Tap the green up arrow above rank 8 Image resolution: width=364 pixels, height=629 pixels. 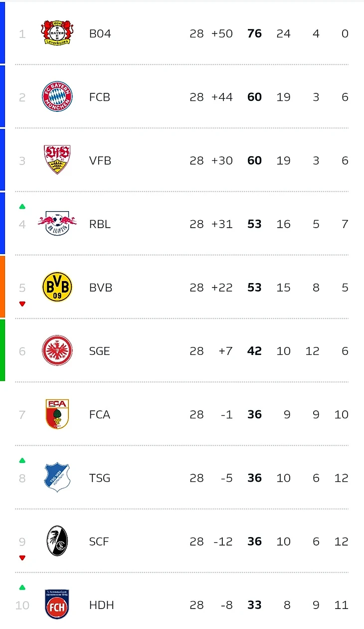(x=22, y=460)
